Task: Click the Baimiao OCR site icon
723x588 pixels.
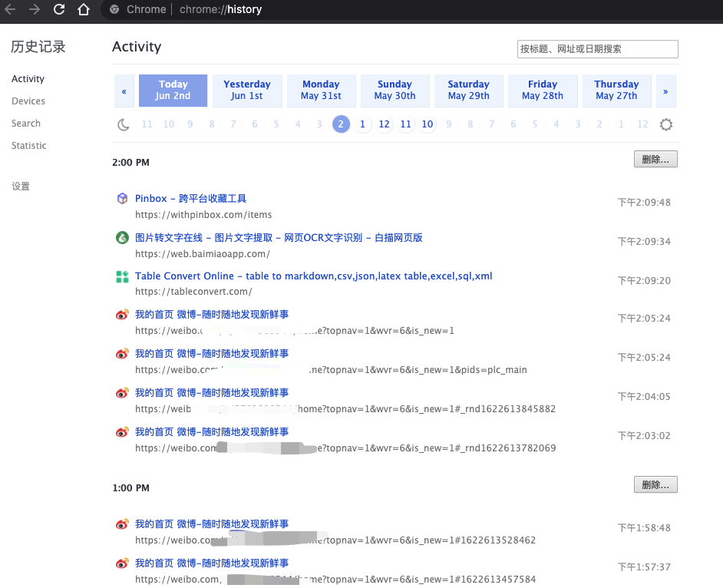Action: (122, 238)
